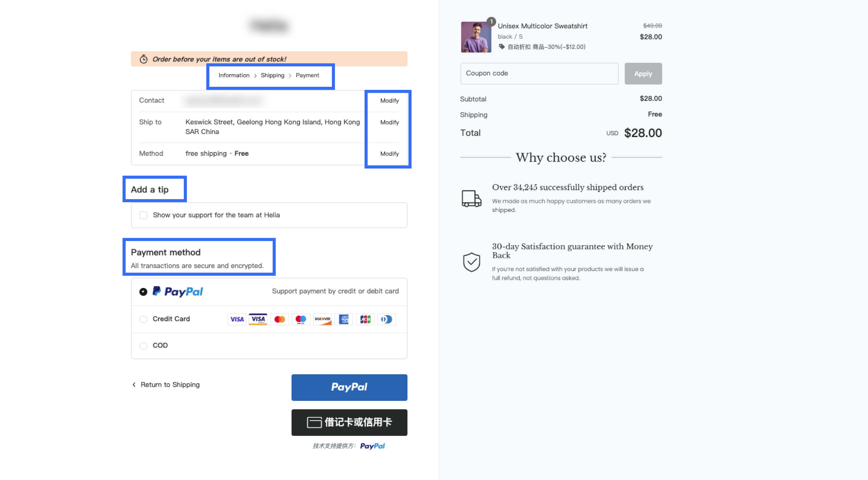Modify the Ship to address

tap(389, 122)
